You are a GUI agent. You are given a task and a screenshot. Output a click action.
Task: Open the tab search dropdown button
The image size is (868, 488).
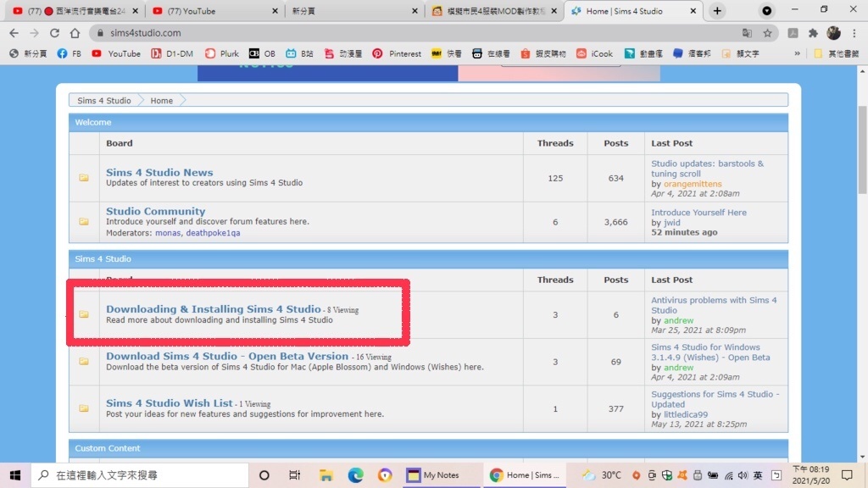[x=766, y=11]
